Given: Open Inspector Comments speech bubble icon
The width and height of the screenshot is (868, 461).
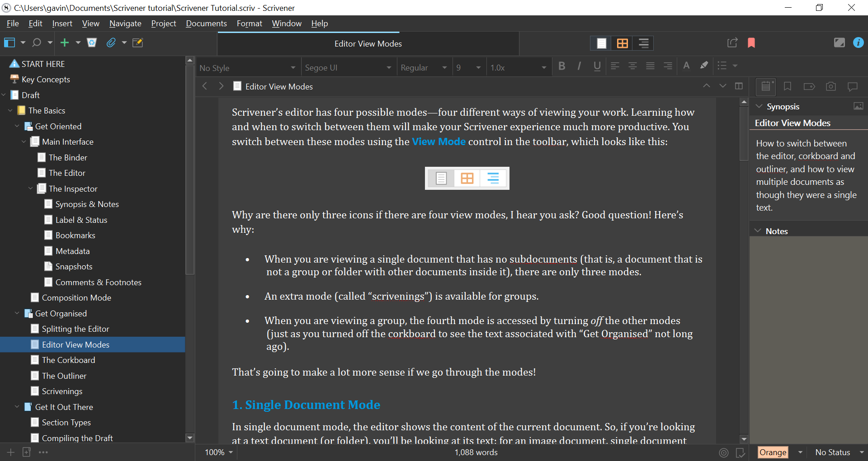Looking at the screenshot, I should pyautogui.click(x=853, y=86).
